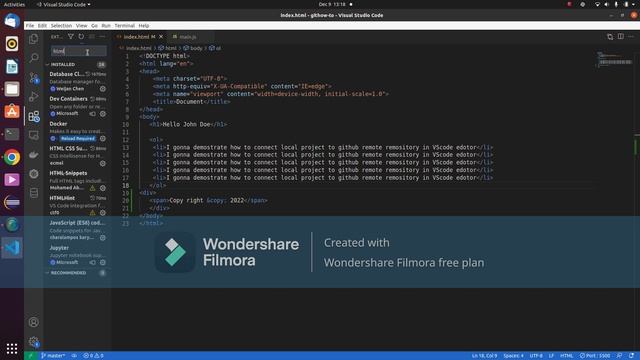
Task: Open the Run and Debug view
Action: coord(34,97)
